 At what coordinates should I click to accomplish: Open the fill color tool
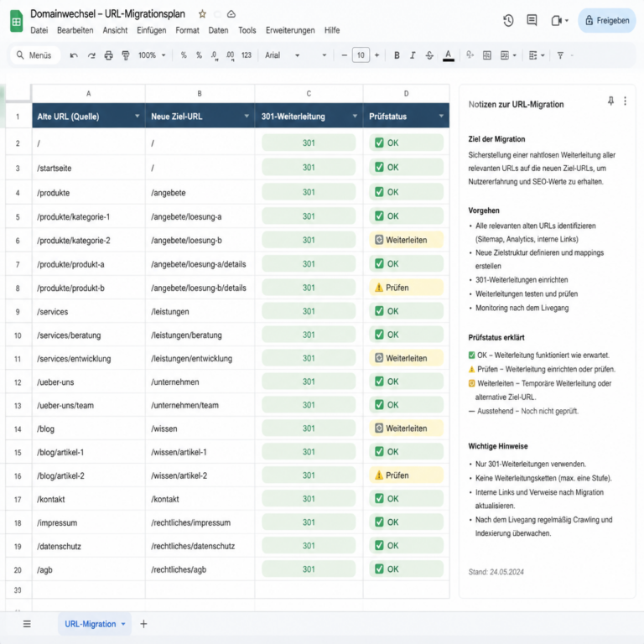470,55
